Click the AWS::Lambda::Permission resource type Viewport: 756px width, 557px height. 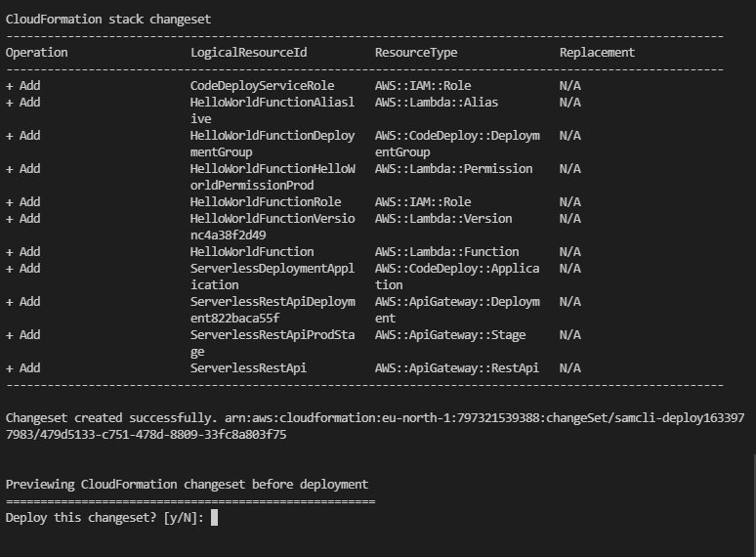pos(453,169)
